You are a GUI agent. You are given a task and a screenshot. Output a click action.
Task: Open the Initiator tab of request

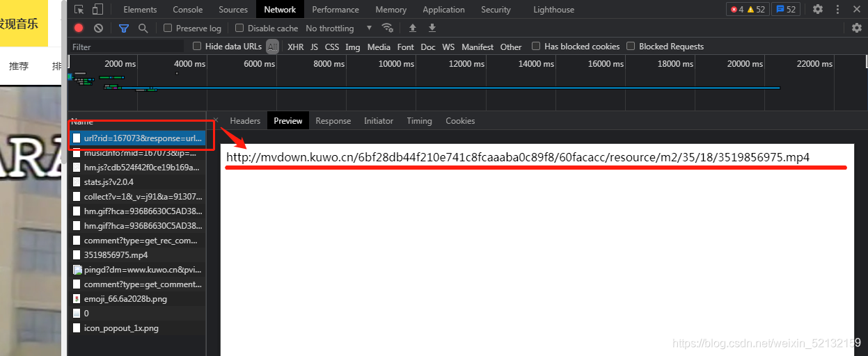(x=378, y=120)
